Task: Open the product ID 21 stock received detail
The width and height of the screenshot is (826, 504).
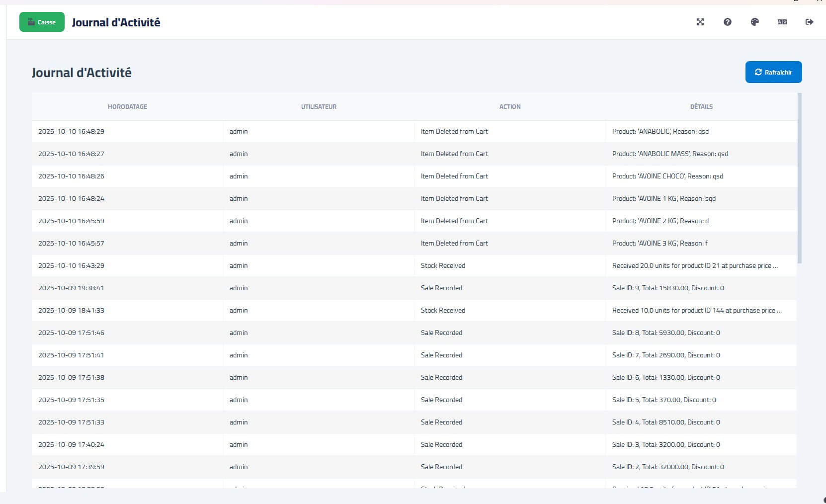Action: (694, 266)
